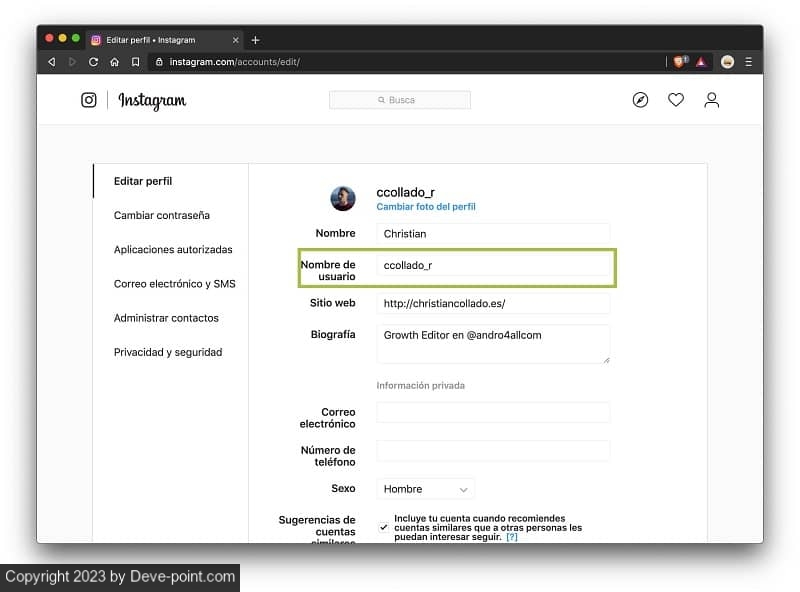Viewport: 800px width, 592px height.
Task: Expand the Sexo dropdown showing Hombre
Action: click(x=426, y=489)
